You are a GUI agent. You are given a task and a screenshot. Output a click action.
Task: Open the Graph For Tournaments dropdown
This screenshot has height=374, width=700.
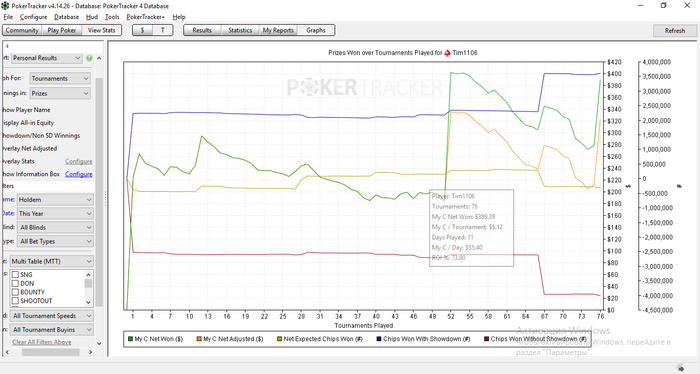click(x=60, y=79)
